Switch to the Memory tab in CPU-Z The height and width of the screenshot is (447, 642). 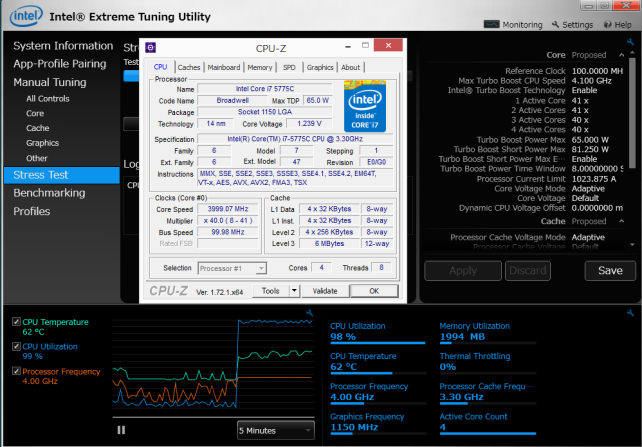click(260, 67)
